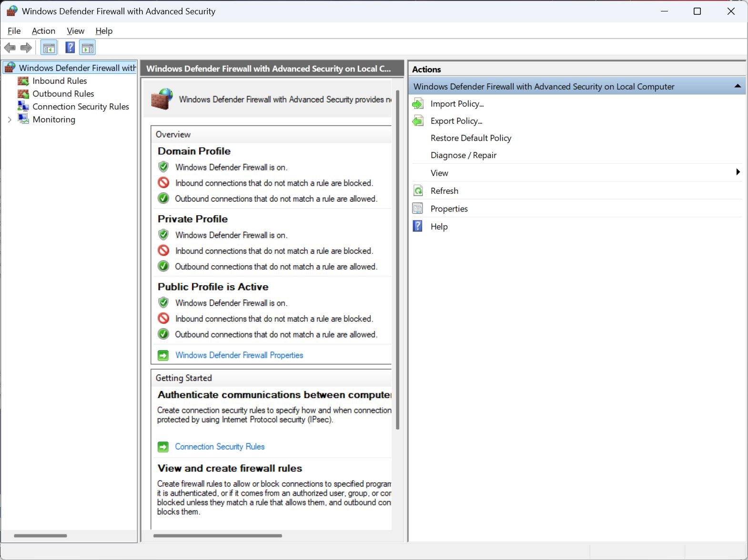
Task: Toggle the Show/Hide Action Pane toolbar icon
Action: point(88,48)
